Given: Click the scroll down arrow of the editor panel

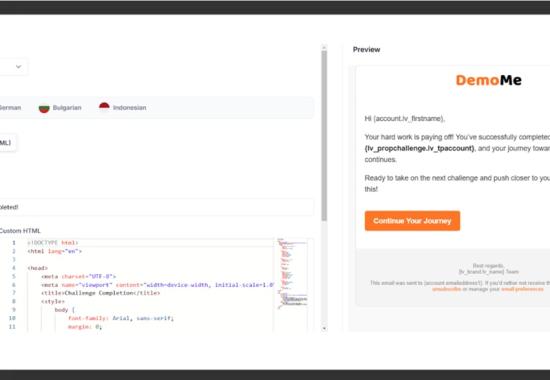Looking at the screenshot, I should (x=324, y=328).
